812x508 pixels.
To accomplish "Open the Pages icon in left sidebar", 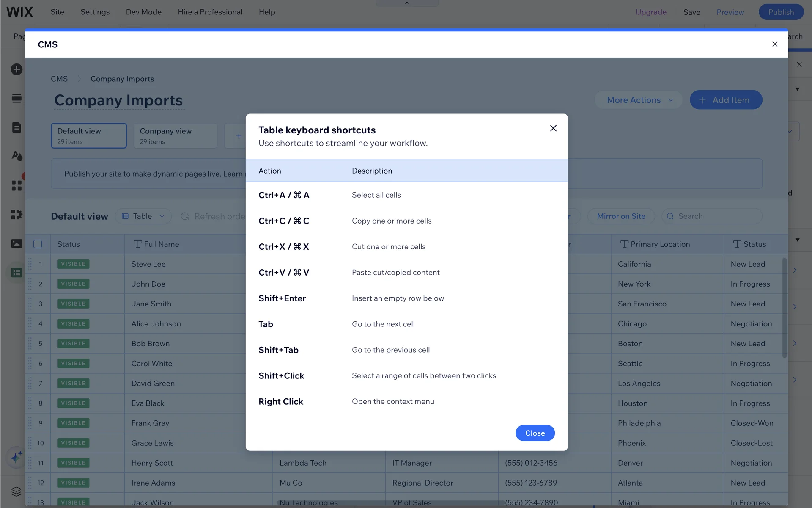I will 16,127.
